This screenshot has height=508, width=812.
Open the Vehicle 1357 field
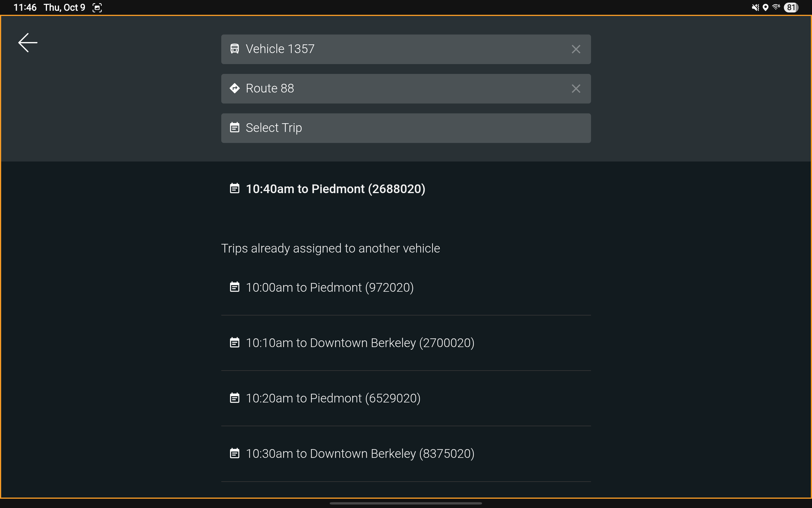point(386,49)
